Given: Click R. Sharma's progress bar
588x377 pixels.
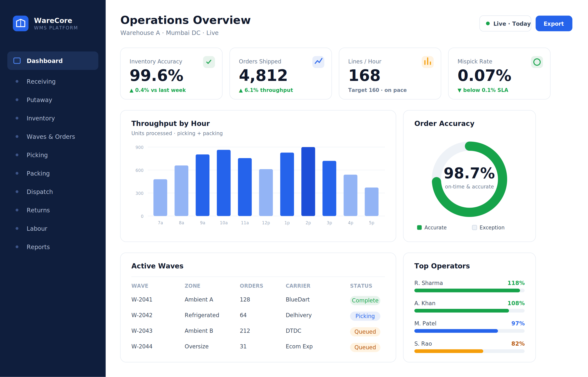Looking at the screenshot, I should point(469,290).
